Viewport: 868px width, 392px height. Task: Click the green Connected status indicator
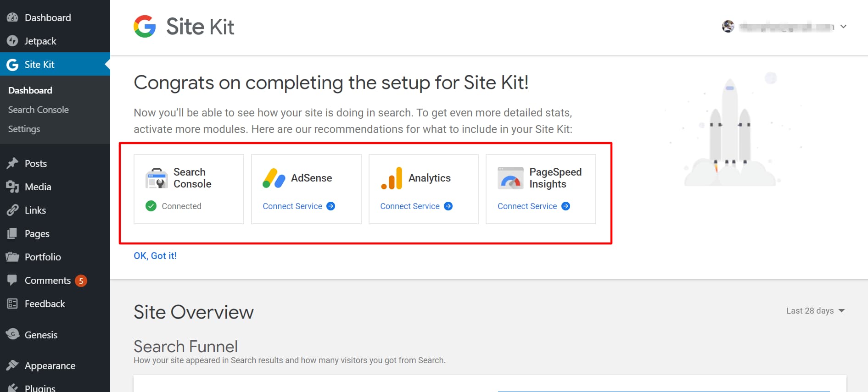[151, 206]
